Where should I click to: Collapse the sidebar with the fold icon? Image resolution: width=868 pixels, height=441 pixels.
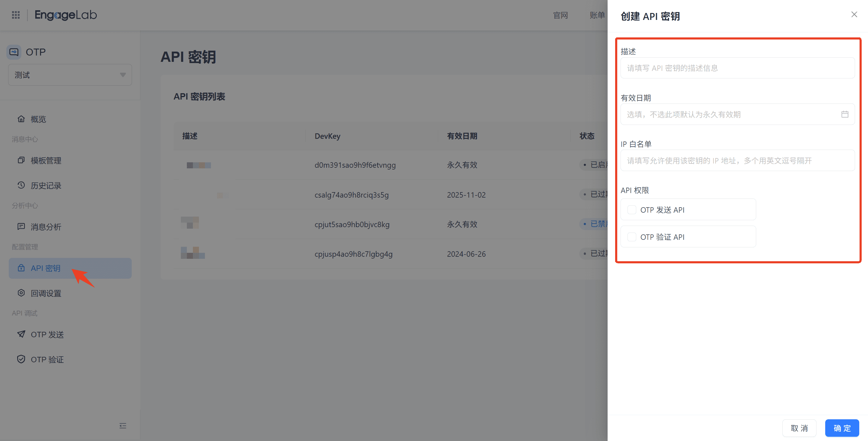[123, 426]
